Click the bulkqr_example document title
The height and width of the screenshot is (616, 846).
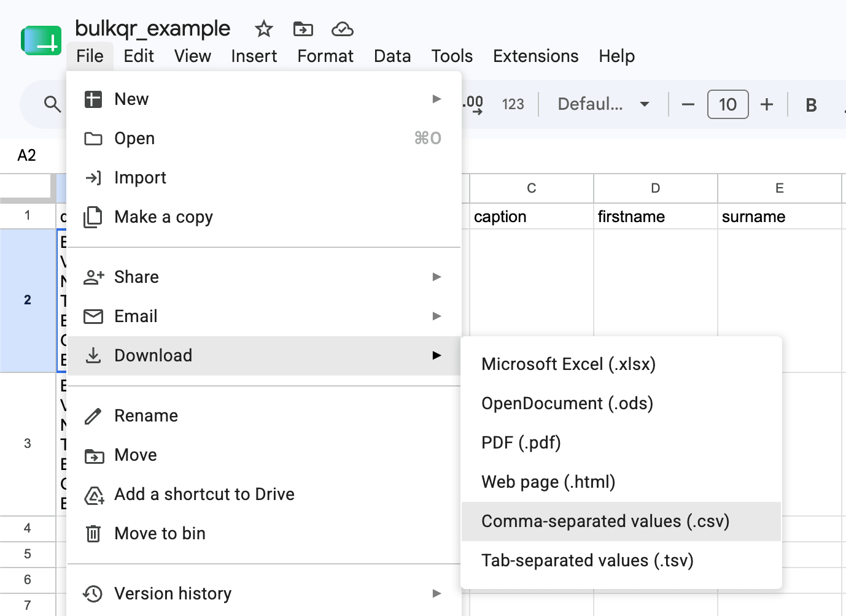pyautogui.click(x=152, y=28)
